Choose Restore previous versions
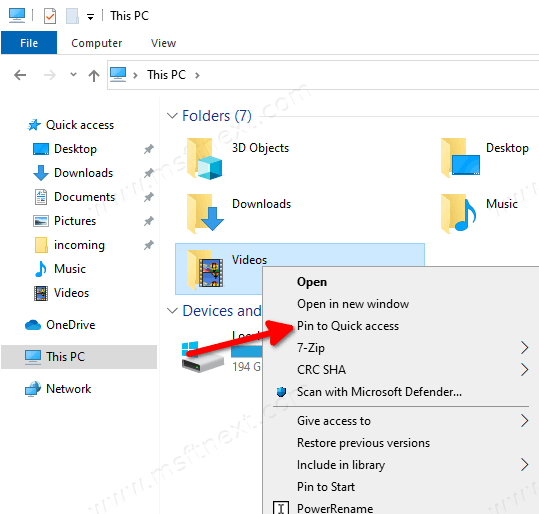The height and width of the screenshot is (514, 539). 363,442
